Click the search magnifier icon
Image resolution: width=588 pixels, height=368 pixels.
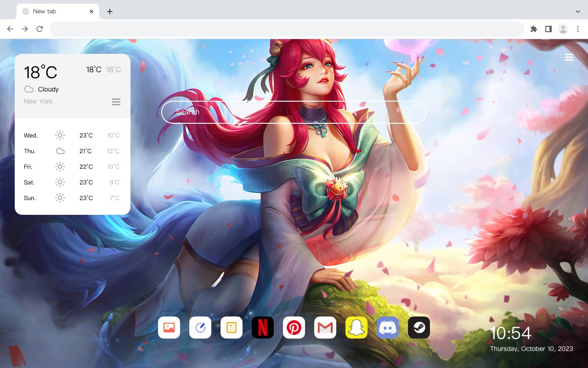(407, 112)
